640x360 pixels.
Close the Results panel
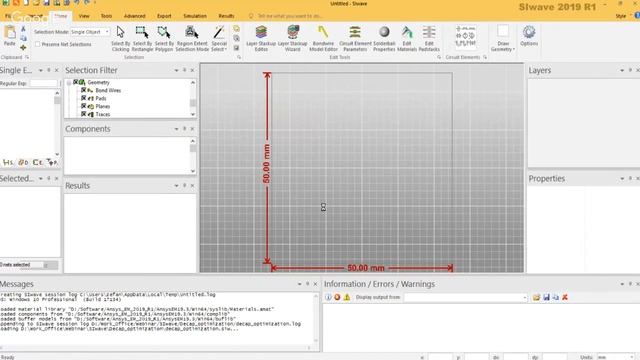(193, 185)
